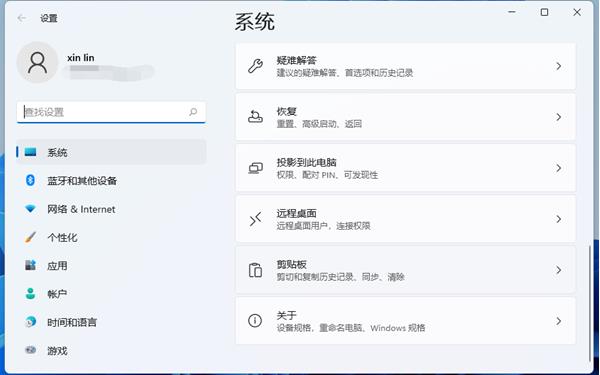The image size is (600, 375).
Task: Open the 恢复 settings title
Action: pos(287,111)
